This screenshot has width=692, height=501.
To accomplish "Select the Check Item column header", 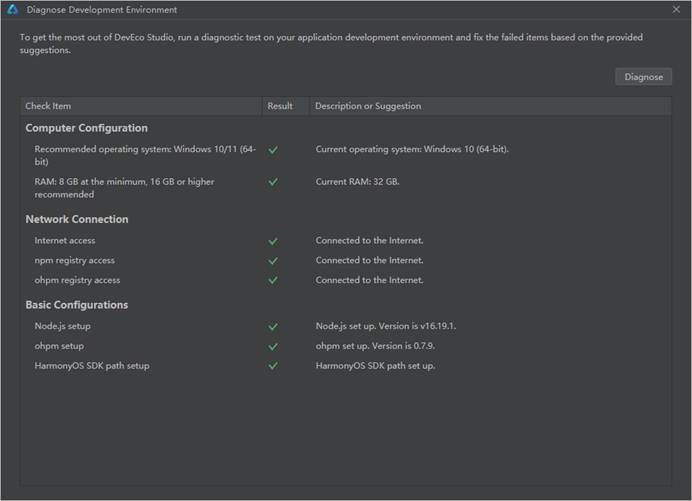I will pyautogui.click(x=141, y=106).
